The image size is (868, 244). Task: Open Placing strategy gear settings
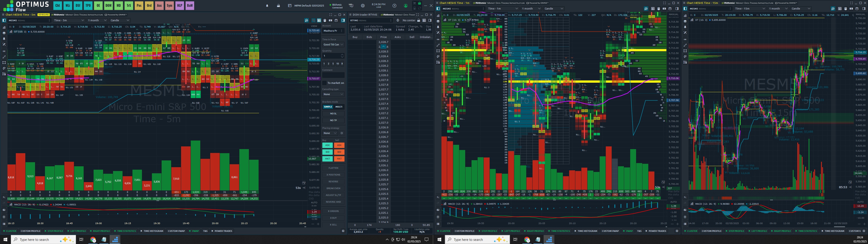pos(342,133)
